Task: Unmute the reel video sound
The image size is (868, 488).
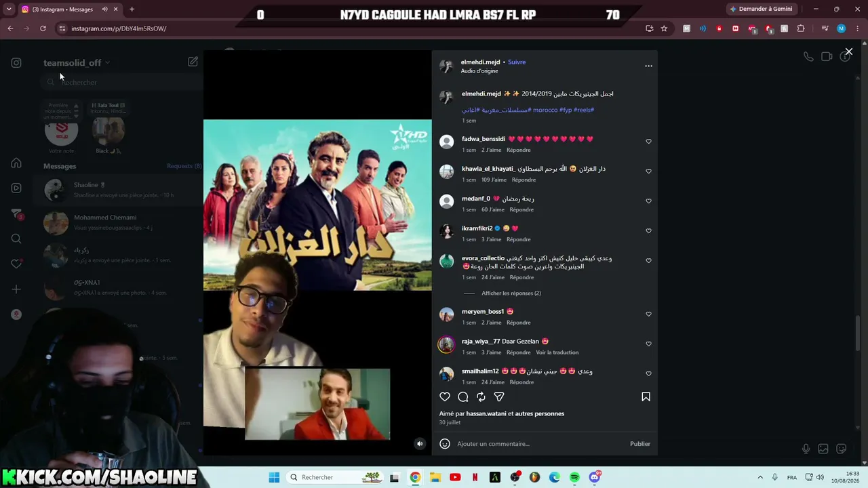Action: pyautogui.click(x=420, y=444)
